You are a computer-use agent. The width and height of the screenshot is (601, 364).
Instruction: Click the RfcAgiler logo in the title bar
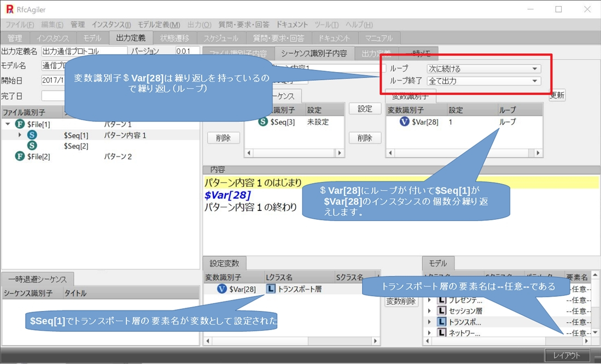point(10,10)
